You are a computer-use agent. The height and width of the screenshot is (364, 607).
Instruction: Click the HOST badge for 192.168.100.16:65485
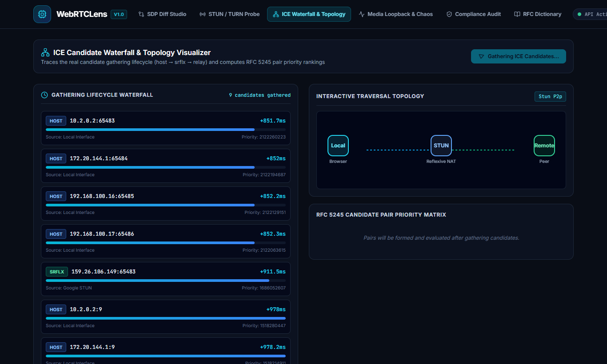[x=56, y=196]
